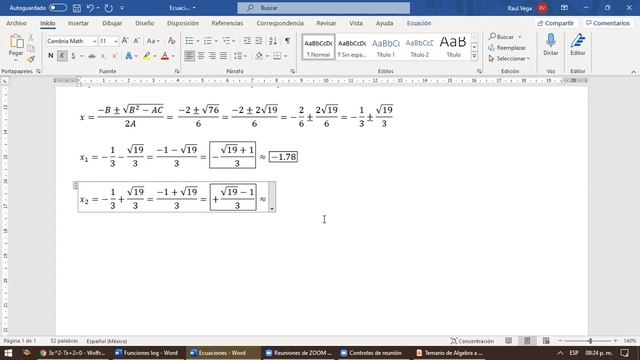Center align the paragraph
The width and height of the screenshot is (640, 360).
point(201,56)
